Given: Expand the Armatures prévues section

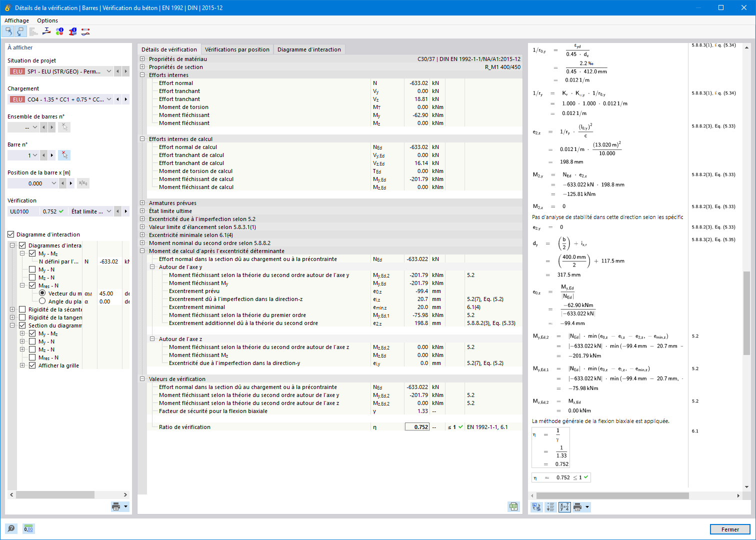Looking at the screenshot, I should (x=142, y=203).
